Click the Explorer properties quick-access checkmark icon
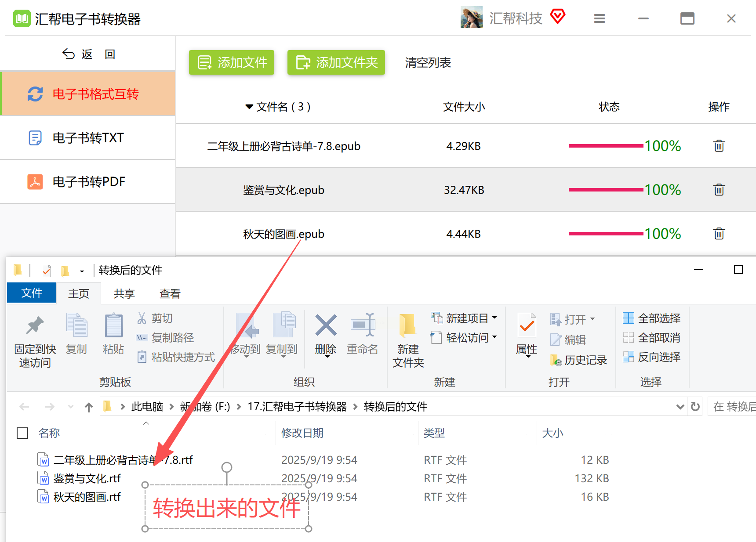Screen dimensions: 756x542 coord(46,271)
